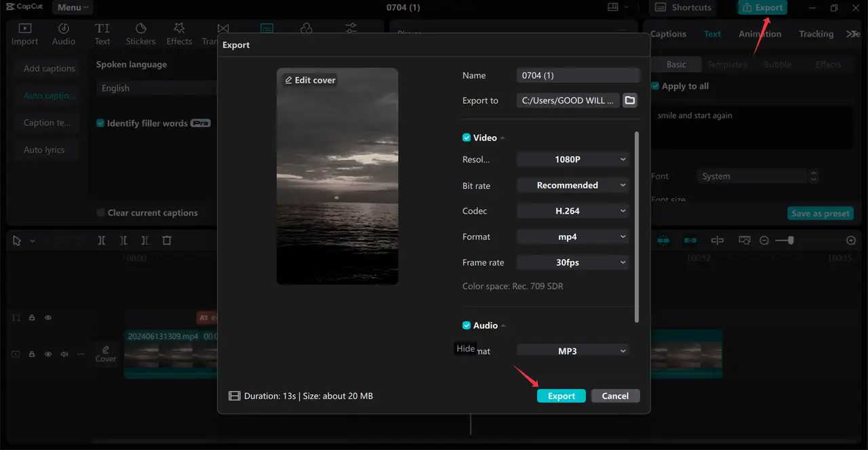Select the pointer tool in timeline toolbar
This screenshot has width=868, height=450.
[17, 241]
